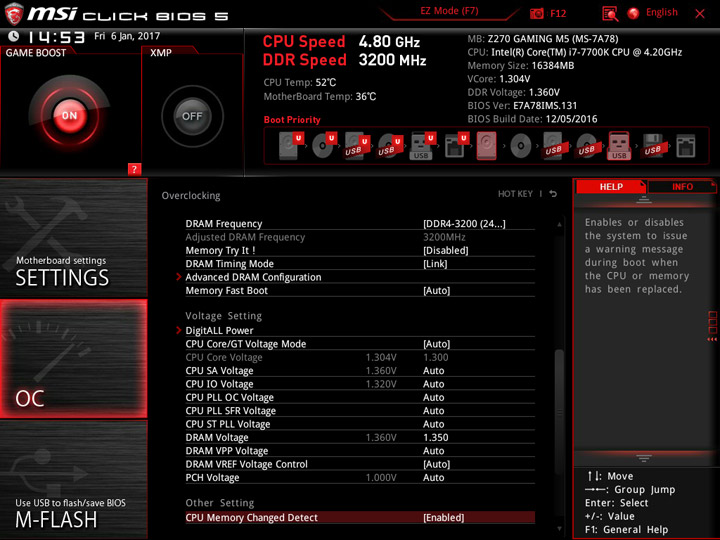Screen dimensions: 720x540
Task: Click the back arrow next to HOT KEY
Action: [x=553, y=194]
